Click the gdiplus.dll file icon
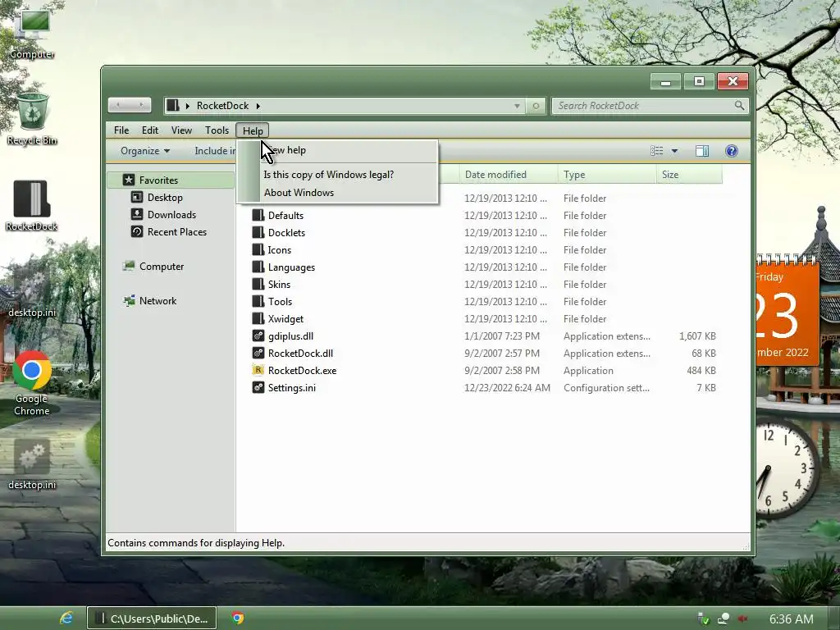Image resolution: width=840 pixels, height=630 pixels. (x=258, y=336)
